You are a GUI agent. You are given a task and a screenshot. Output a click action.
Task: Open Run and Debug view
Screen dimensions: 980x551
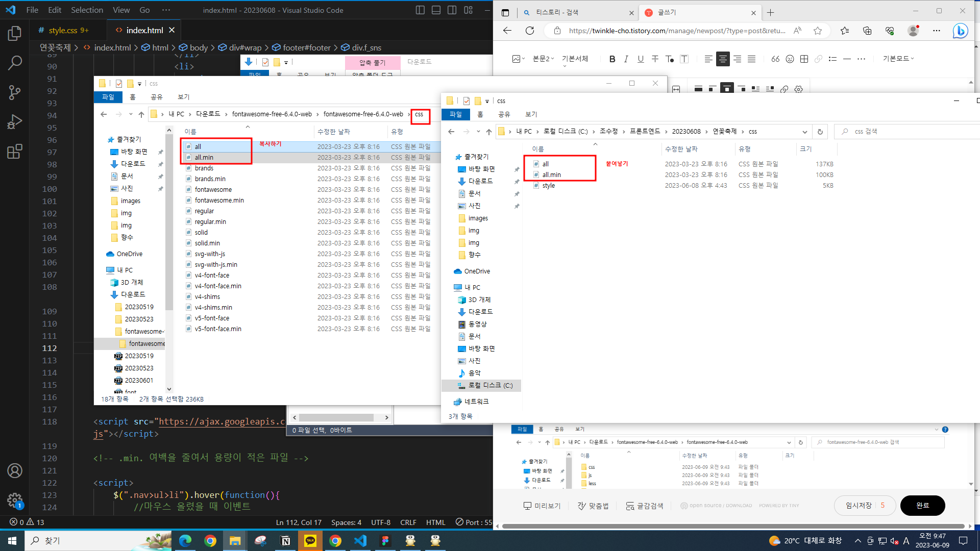tap(15, 122)
